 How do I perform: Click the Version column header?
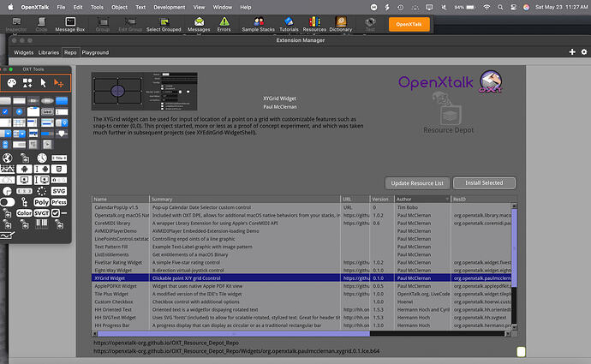coord(382,199)
